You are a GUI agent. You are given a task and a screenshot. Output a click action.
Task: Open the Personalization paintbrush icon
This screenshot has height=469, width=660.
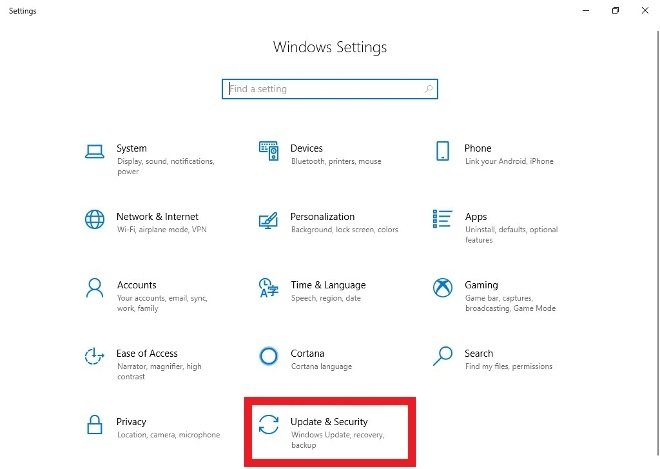click(x=269, y=220)
